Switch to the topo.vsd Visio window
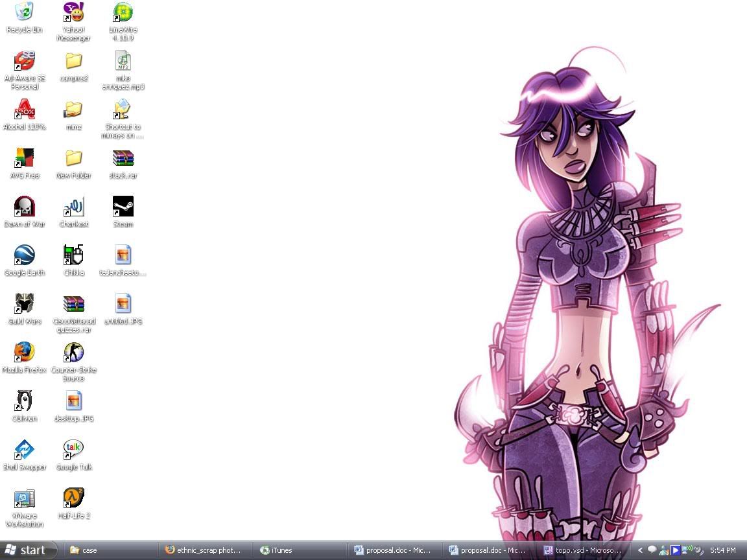 click(584, 550)
